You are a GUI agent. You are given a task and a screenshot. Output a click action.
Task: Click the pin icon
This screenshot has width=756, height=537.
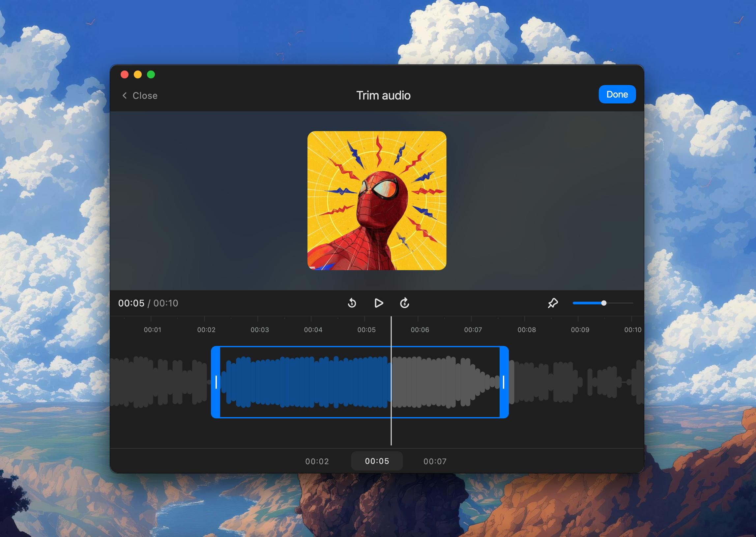553,303
